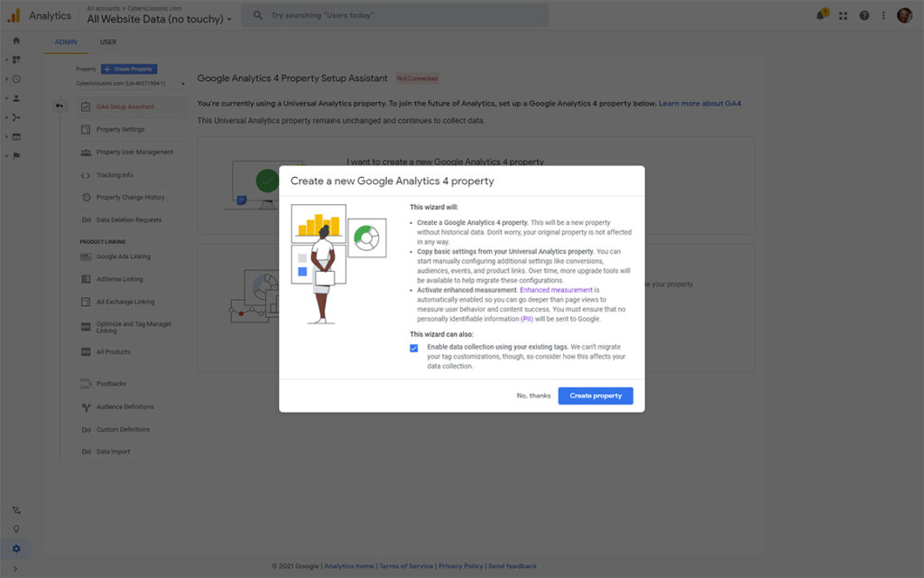
Task: Open Realtime clock icon in sidebar
Action: coord(16,79)
